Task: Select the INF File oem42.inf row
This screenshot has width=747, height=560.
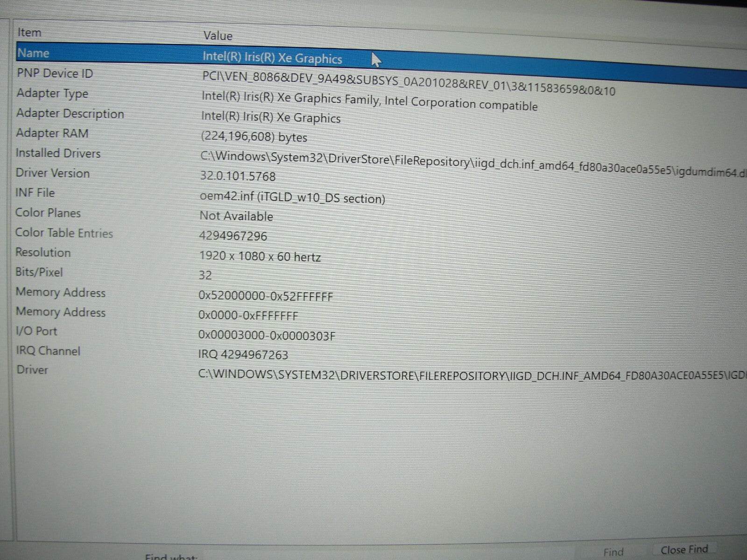Action: point(187,194)
